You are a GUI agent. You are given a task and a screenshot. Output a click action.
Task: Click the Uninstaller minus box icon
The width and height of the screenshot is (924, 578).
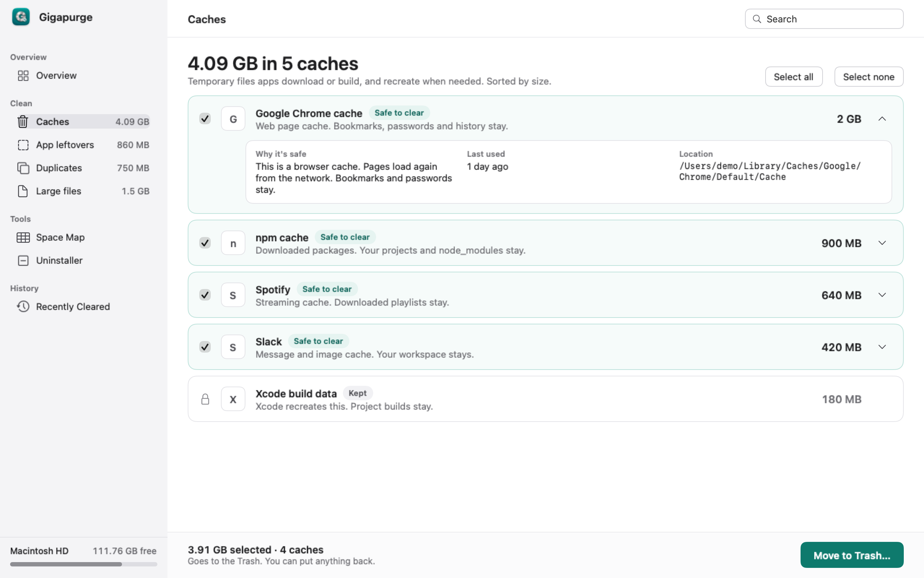pos(23,260)
